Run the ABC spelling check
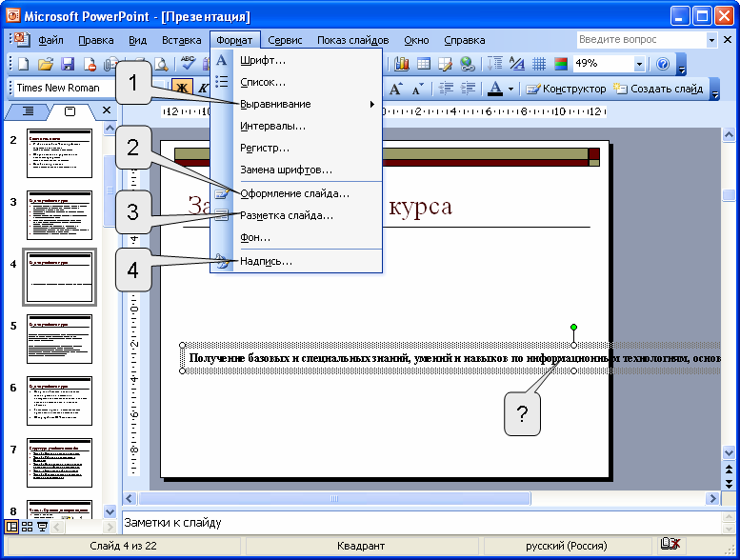 pos(188,64)
